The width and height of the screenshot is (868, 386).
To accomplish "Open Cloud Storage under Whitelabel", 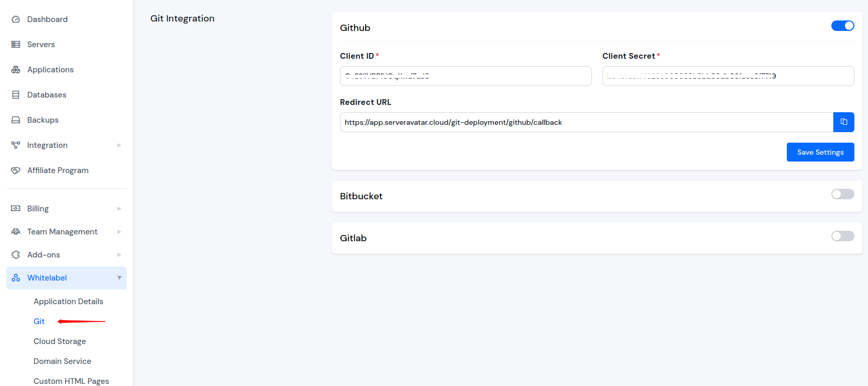I will [60, 341].
